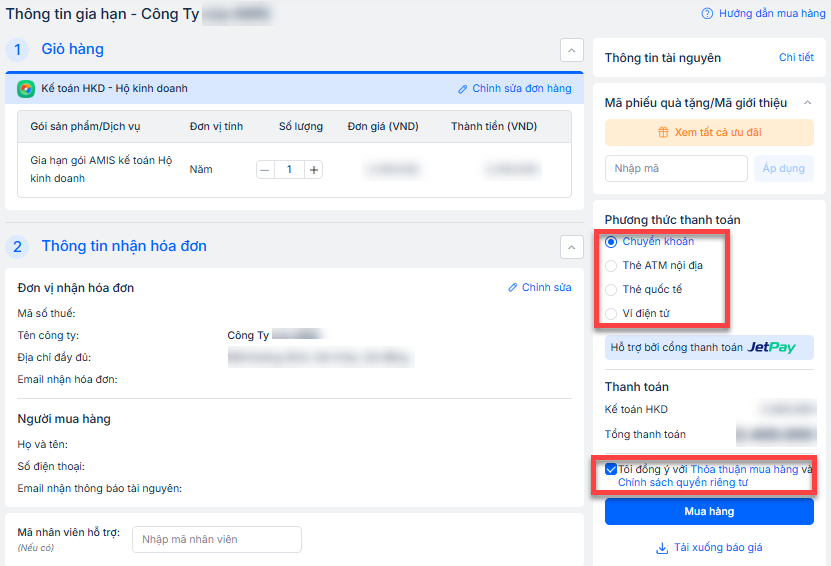Screen dimensions: 831x566
Task: Select Thẻ ATM nội địa payment method
Action: [x=611, y=266]
